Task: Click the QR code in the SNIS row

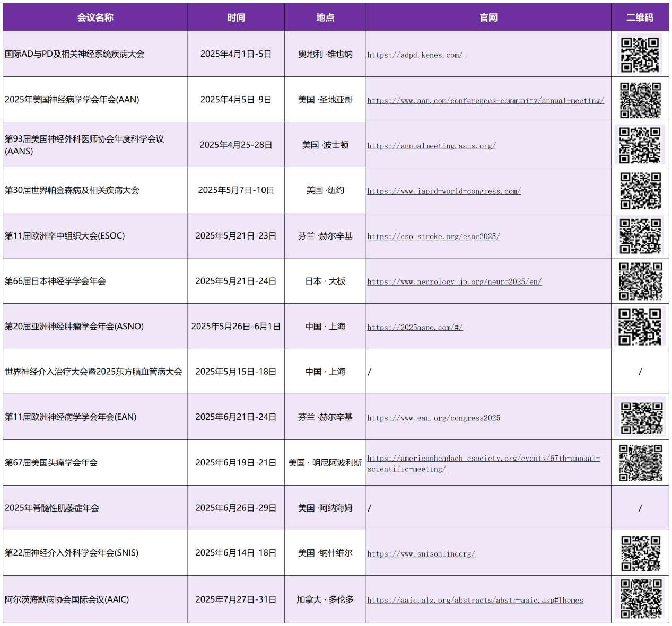Action: coord(640,553)
